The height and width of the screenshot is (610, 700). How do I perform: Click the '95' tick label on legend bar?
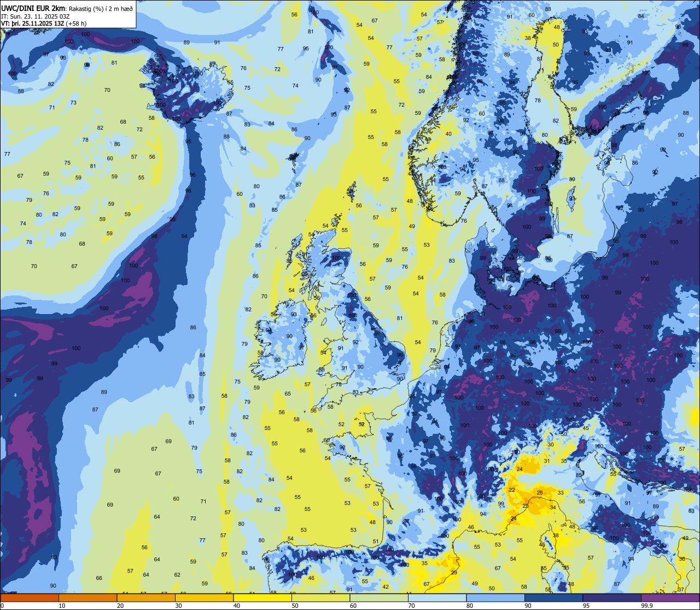point(587,606)
